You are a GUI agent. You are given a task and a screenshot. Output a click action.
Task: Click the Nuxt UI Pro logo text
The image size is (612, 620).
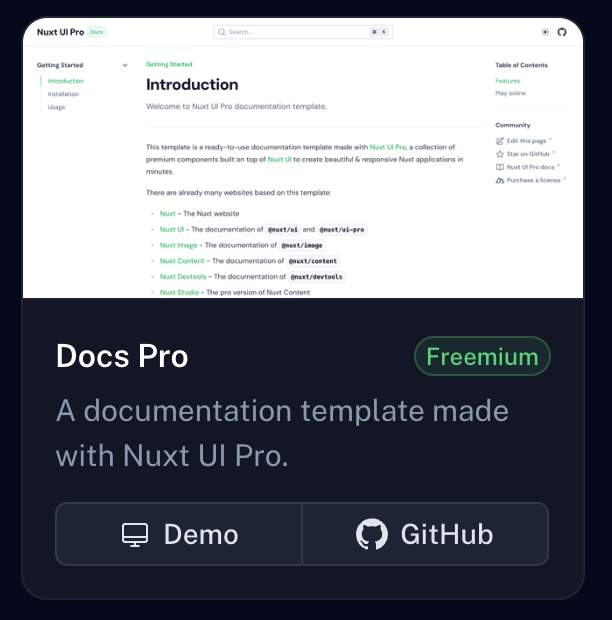pos(60,32)
